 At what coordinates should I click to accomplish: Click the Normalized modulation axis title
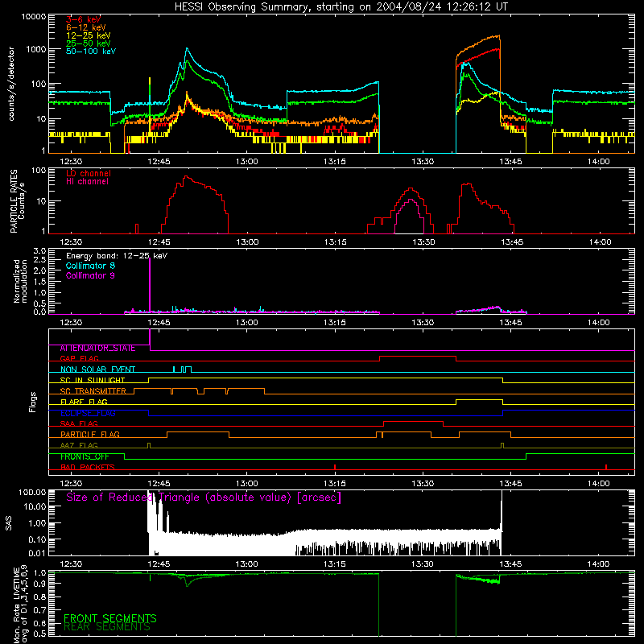[20, 281]
